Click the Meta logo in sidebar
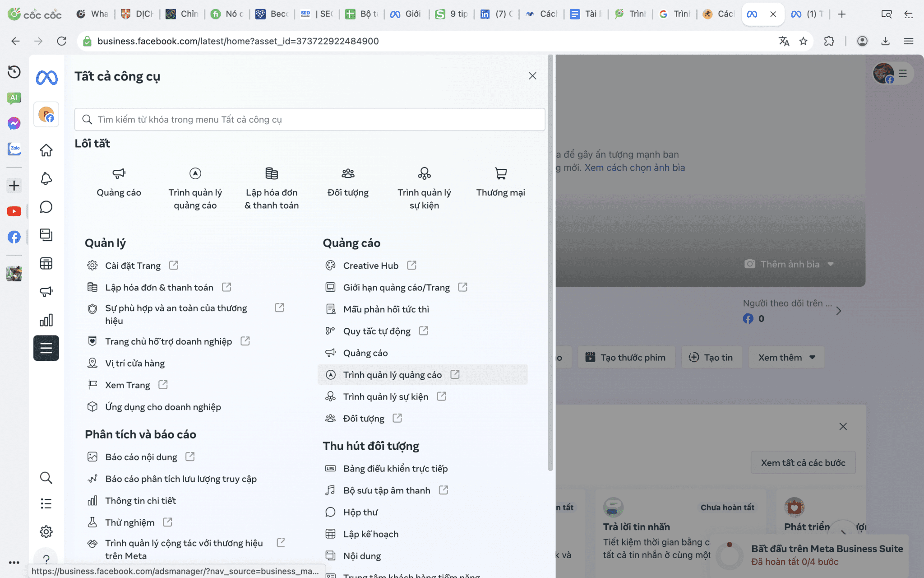The width and height of the screenshot is (924, 578). point(46,78)
